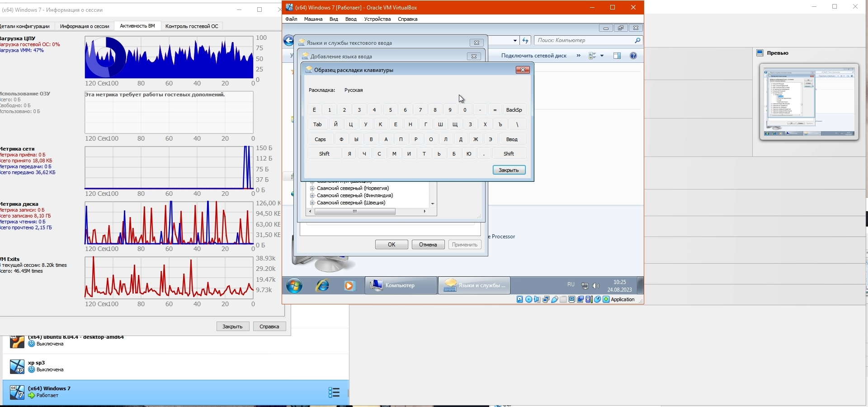Open the Машина menu
This screenshot has width=868, height=407.
point(313,19)
